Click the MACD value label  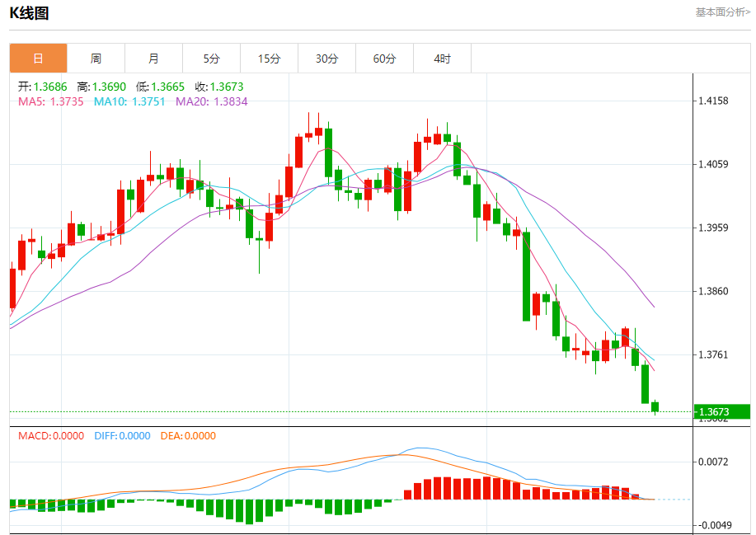(x=51, y=436)
